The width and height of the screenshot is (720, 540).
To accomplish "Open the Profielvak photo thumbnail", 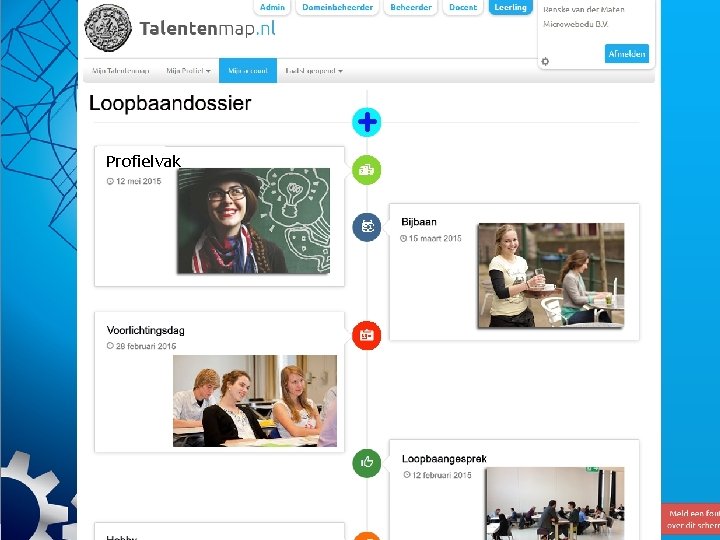I will [x=253, y=221].
